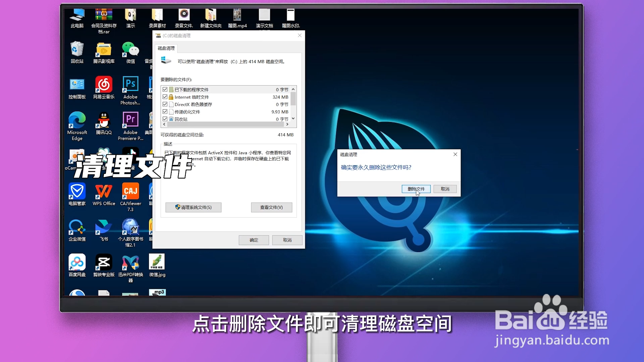Uncheck 已下载的程序文件 checkbox
Image resolution: width=644 pixels, height=362 pixels.
[x=165, y=89]
